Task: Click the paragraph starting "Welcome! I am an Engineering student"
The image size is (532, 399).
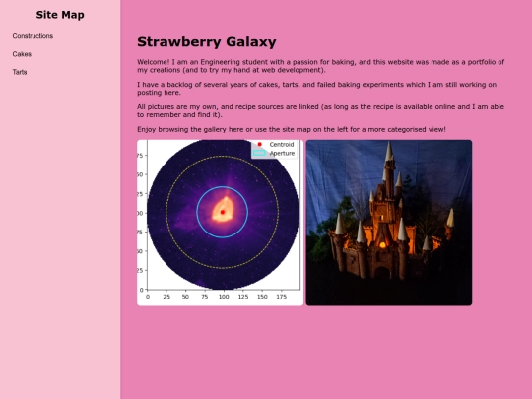Action: pyautogui.click(x=320, y=66)
